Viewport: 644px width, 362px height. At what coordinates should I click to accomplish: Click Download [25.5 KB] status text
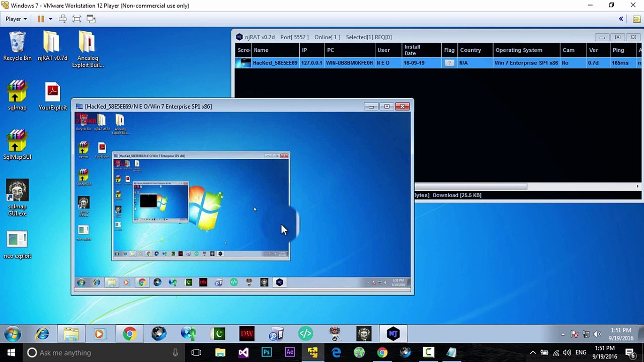click(457, 195)
